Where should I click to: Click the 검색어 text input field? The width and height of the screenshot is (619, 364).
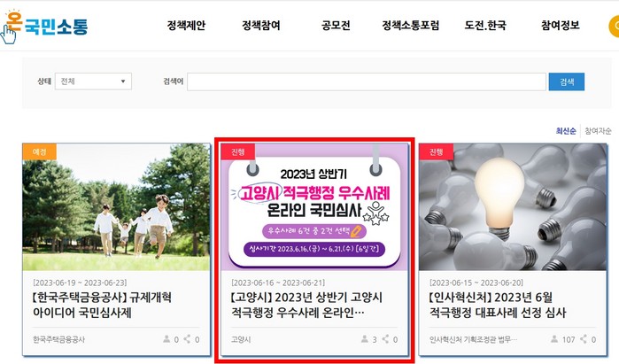(x=367, y=81)
